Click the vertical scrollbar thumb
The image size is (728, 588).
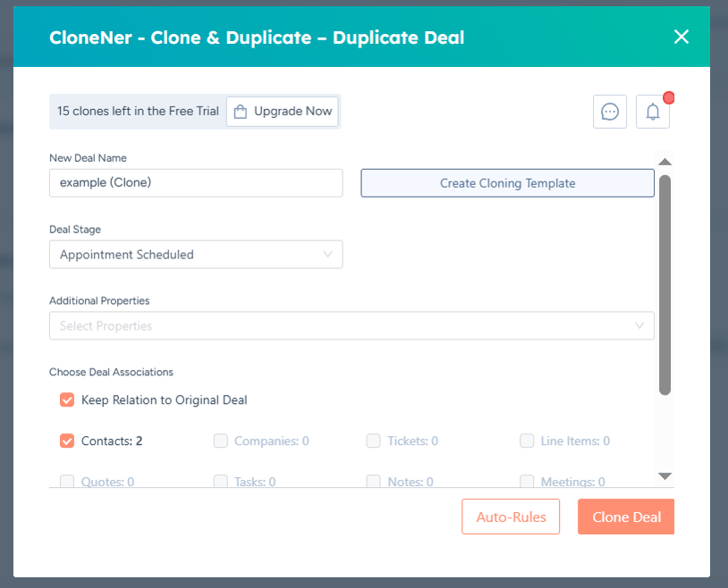(x=665, y=285)
